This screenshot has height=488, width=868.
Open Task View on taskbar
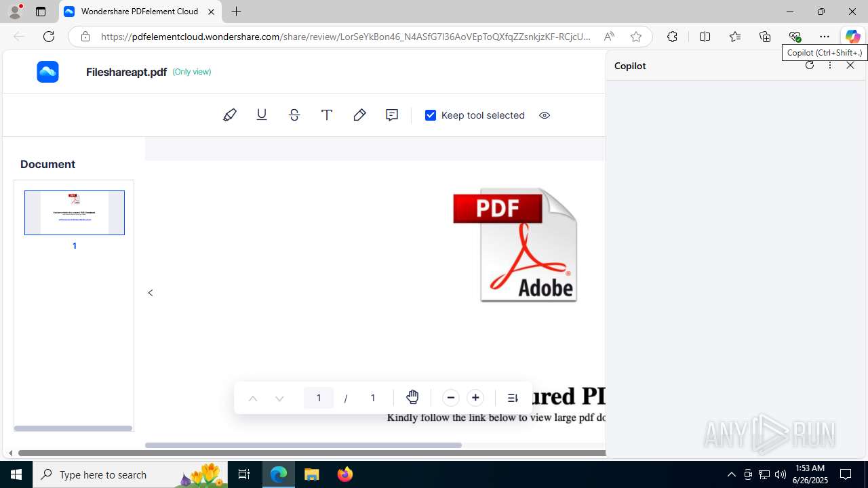pos(244,474)
